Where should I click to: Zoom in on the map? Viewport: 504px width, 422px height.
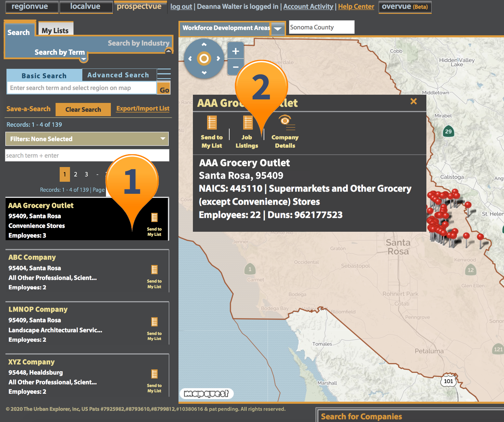click(x=236, y=51)
